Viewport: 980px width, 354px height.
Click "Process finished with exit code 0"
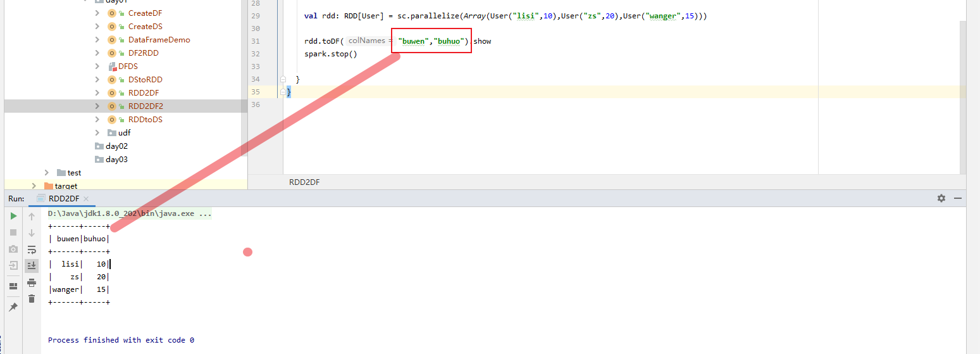121,340
